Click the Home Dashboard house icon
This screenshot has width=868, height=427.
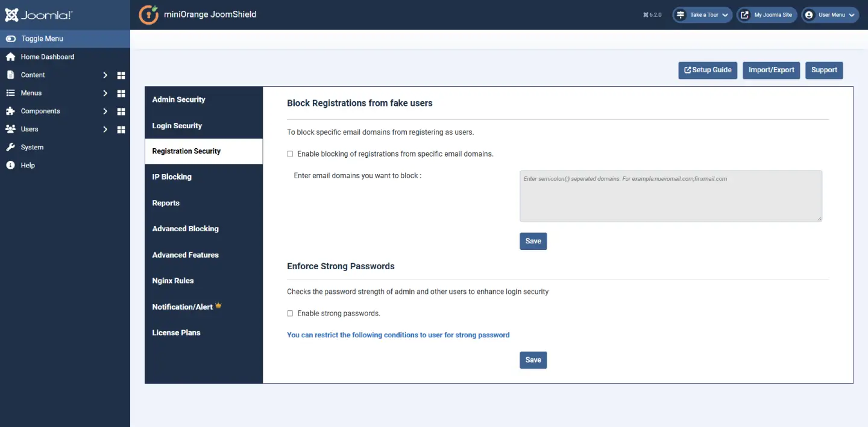10,57
